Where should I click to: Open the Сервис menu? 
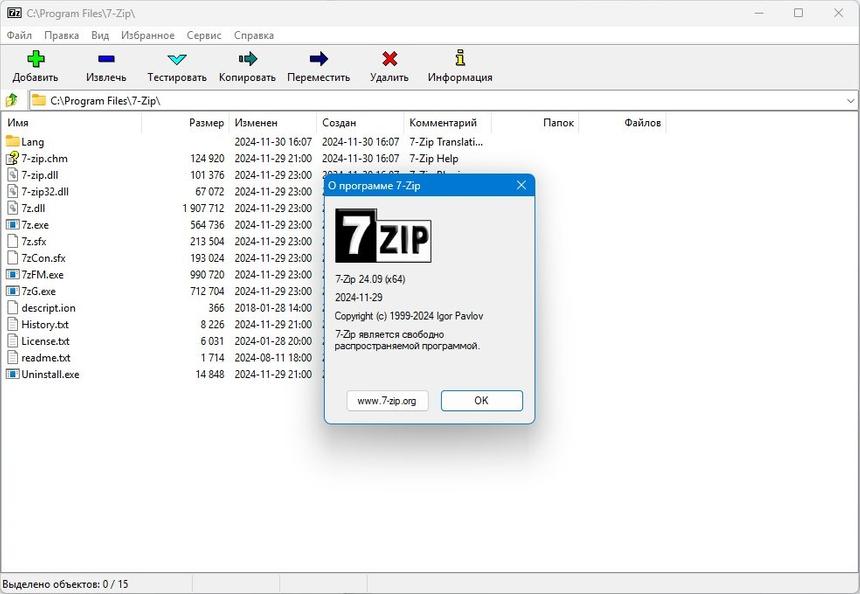203,35
